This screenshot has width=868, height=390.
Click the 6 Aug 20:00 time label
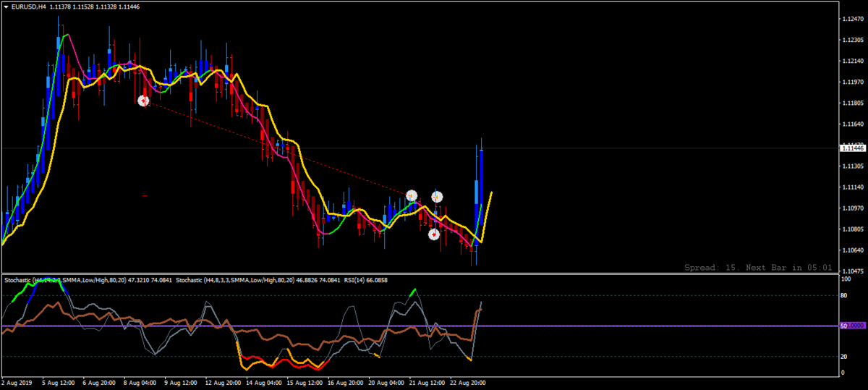(99, 382)
